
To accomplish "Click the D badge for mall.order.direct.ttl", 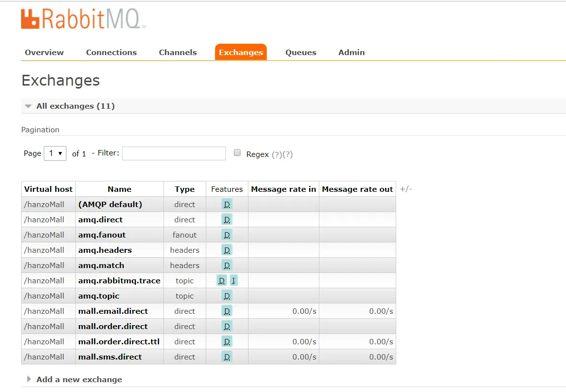I will [227, 341].
